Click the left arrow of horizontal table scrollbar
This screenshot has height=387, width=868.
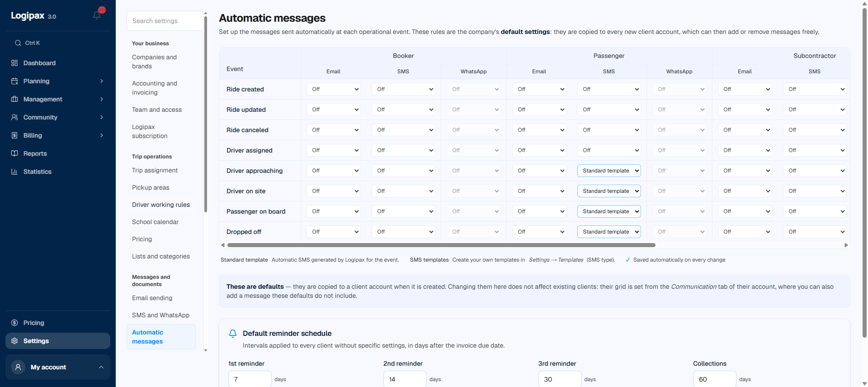point(223,245)
